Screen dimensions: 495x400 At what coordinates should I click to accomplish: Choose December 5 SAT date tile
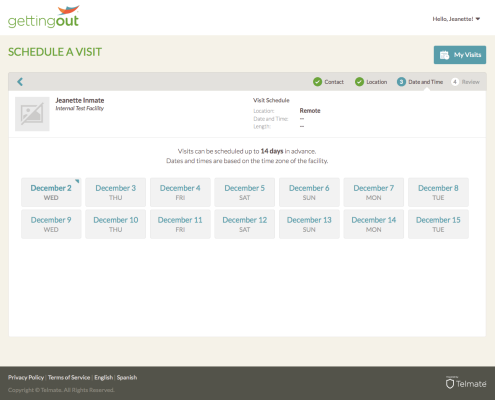point(245,192)
